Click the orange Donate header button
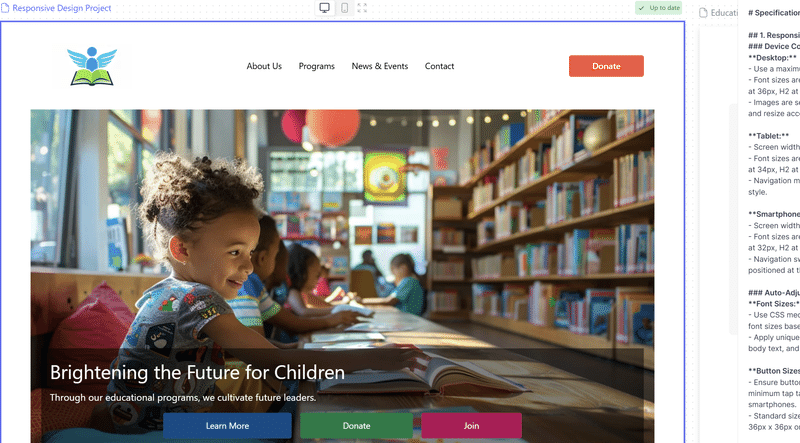 606,66
